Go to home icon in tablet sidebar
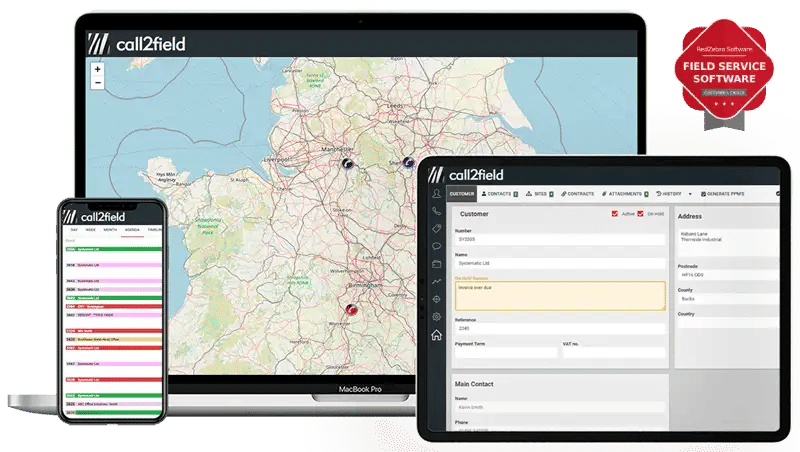 click(436, 335)
